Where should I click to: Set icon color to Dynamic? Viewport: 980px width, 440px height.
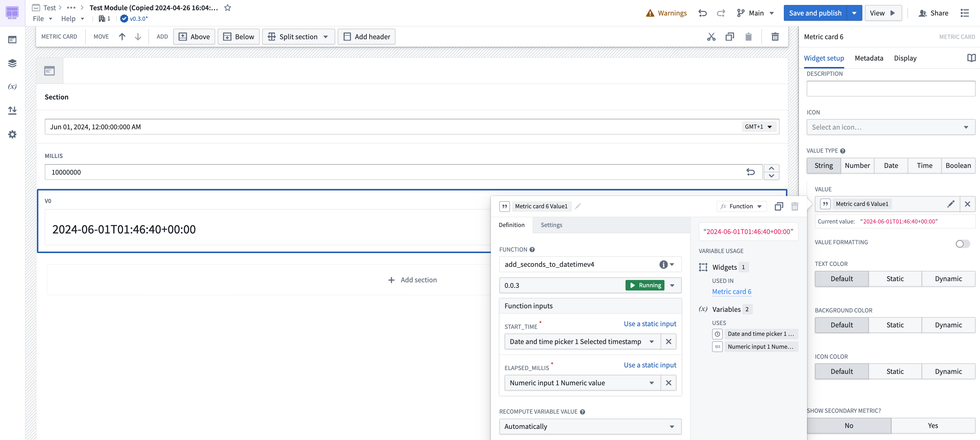pos(948,371)
